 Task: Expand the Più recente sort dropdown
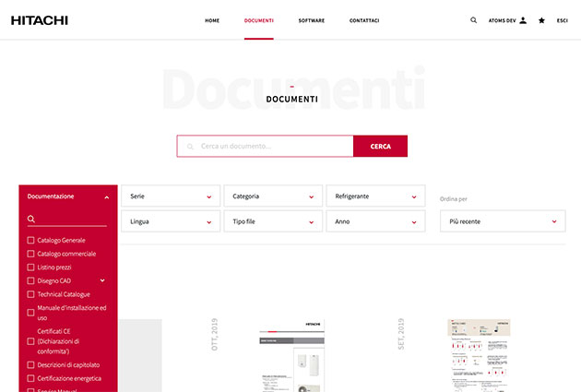[x=502, y=221]
